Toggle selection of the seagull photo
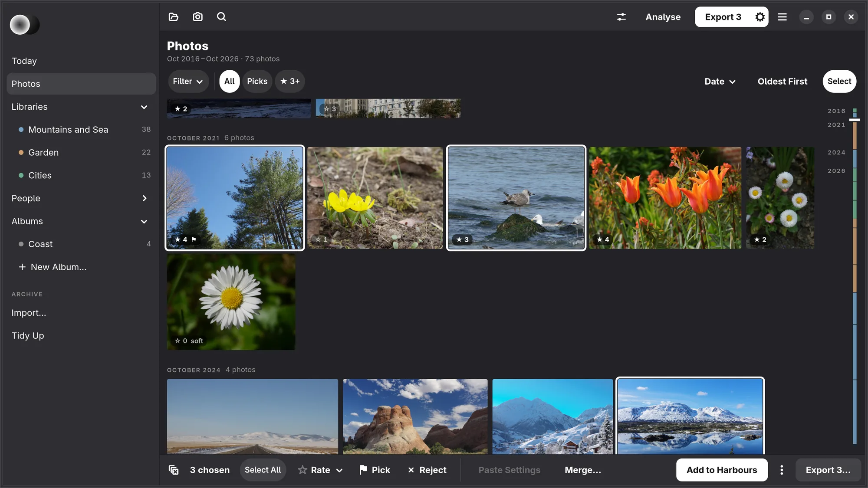868x488 pixels. click(x=516, y=198)
